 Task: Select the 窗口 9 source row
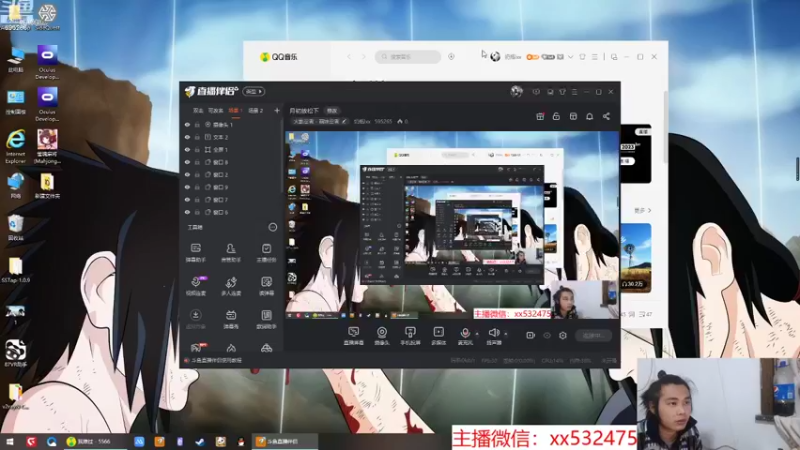pyautogui.click(x=232, y=187)
